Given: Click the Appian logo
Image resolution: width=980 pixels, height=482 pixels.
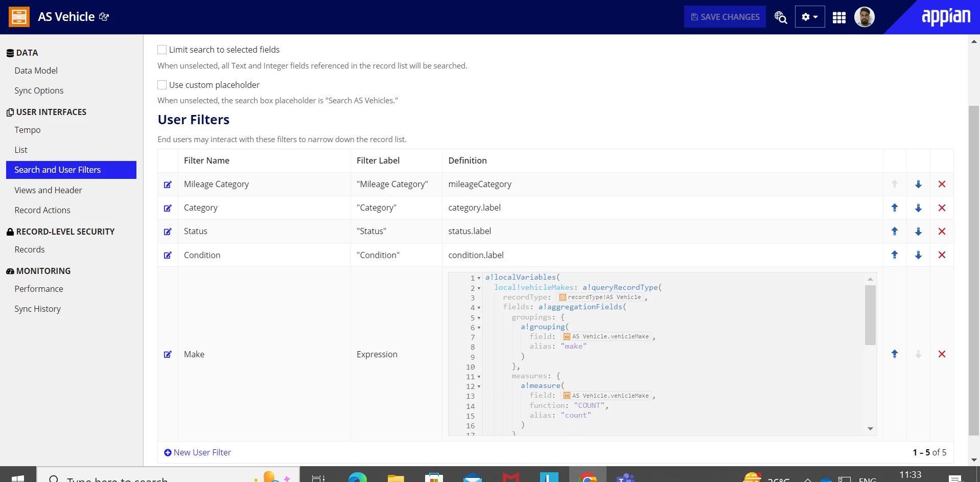Looking at the screenshot, I should (946, 17).
